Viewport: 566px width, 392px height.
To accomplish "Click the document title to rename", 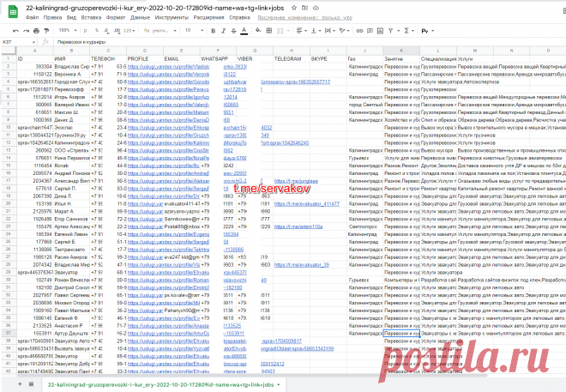I will click(155, 8).
